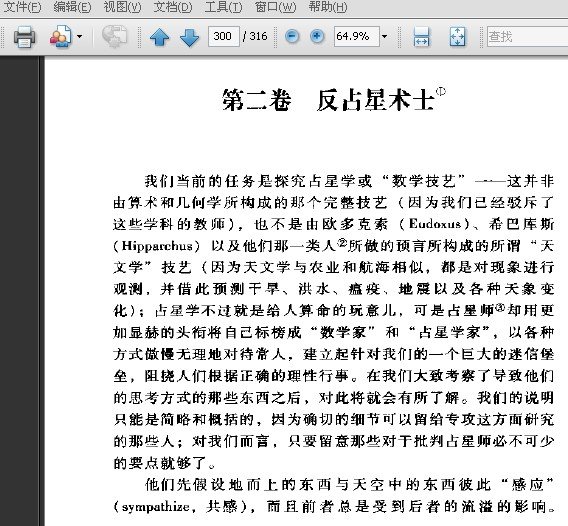Open the 帮助(H) menu

pyautogui.click(x=327, y=7)
